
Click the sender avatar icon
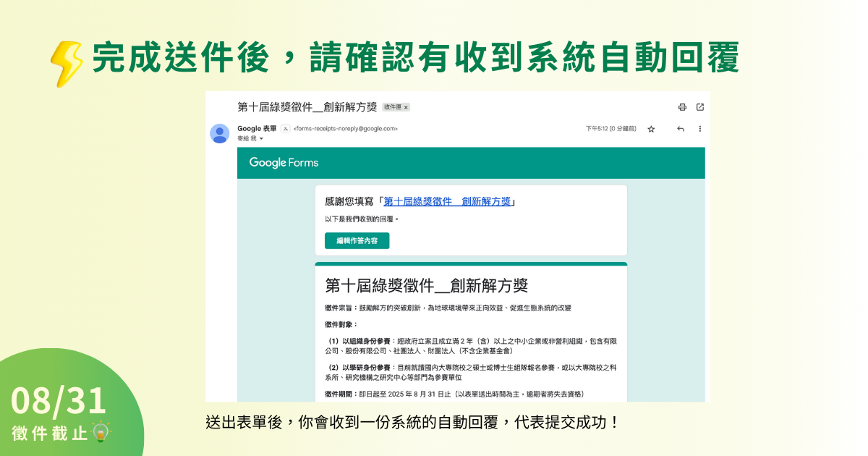coord(220,133)
